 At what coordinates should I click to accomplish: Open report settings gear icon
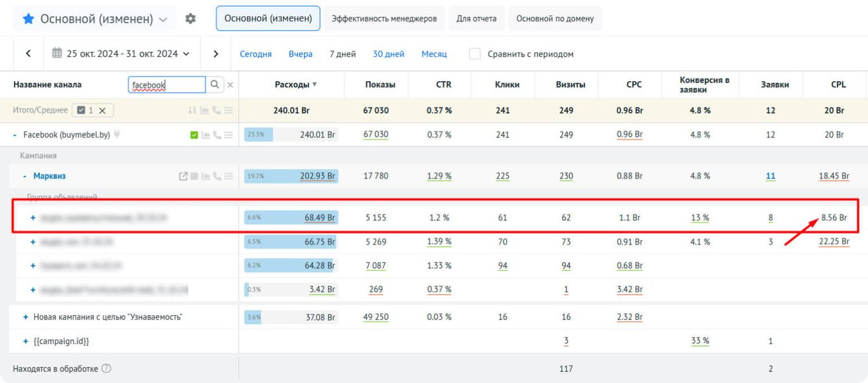click(190, 19)
